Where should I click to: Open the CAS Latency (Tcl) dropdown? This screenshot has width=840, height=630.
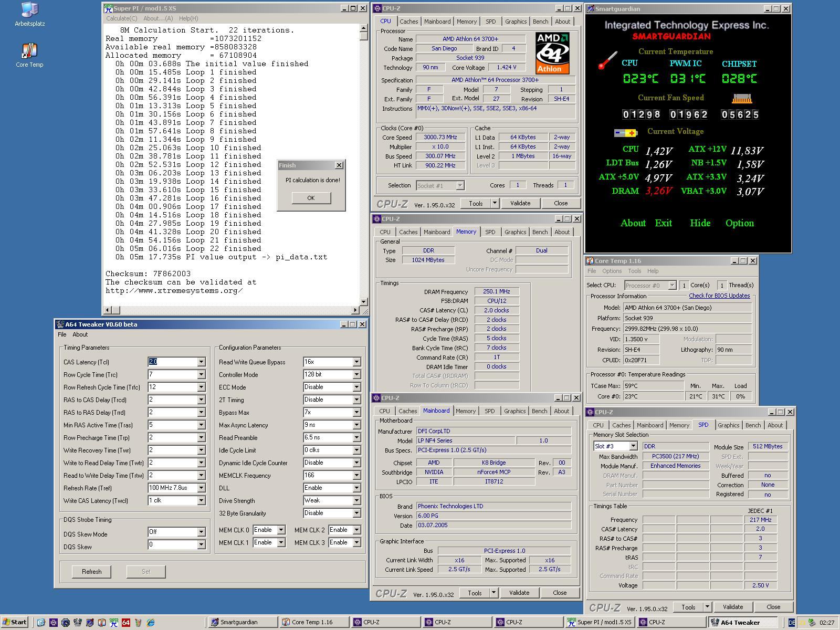point(201,362)
